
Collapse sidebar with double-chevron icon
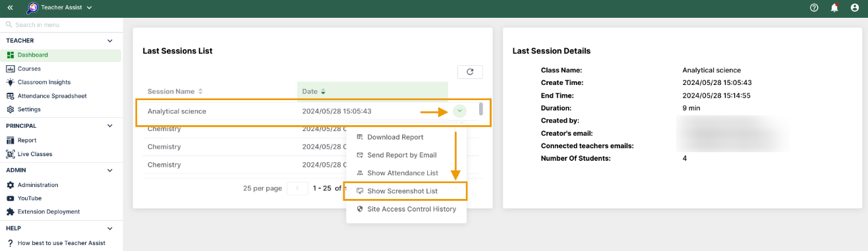tap(10, 8)
